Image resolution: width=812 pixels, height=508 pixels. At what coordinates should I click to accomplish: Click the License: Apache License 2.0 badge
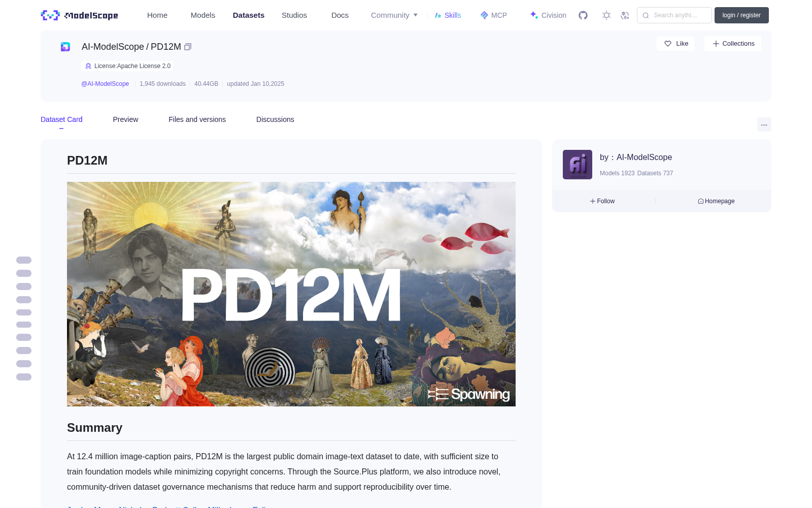127,66
